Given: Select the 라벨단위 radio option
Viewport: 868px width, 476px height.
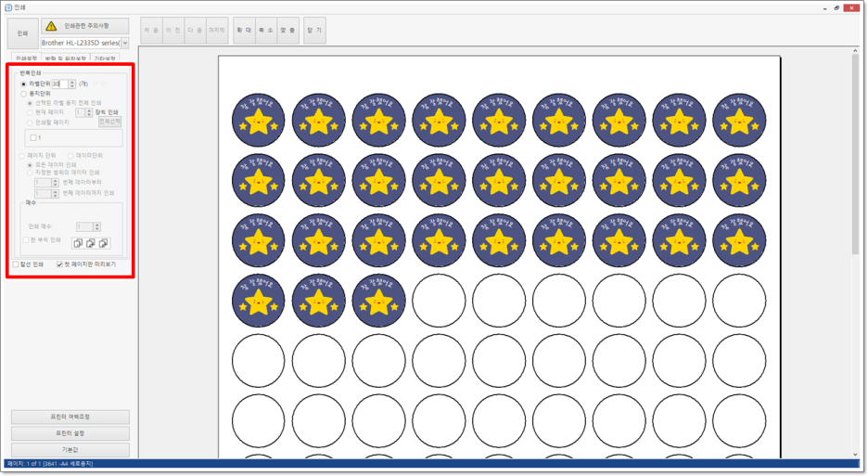Looking at the screenshot, I should pos(24,84).
